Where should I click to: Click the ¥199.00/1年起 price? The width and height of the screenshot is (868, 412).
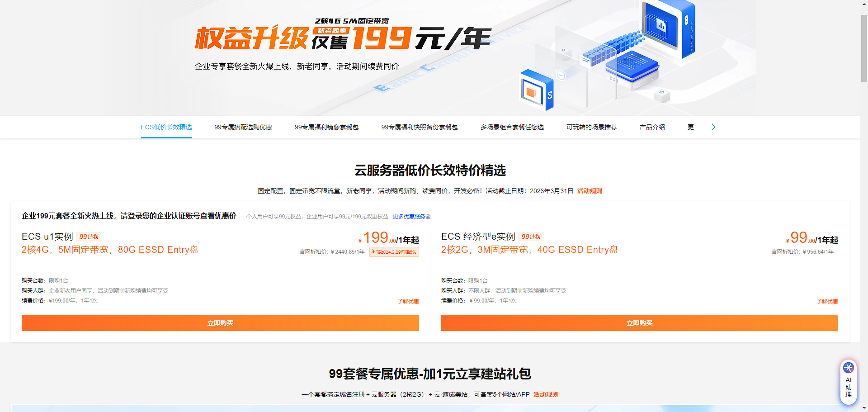(x=388, y=238)
